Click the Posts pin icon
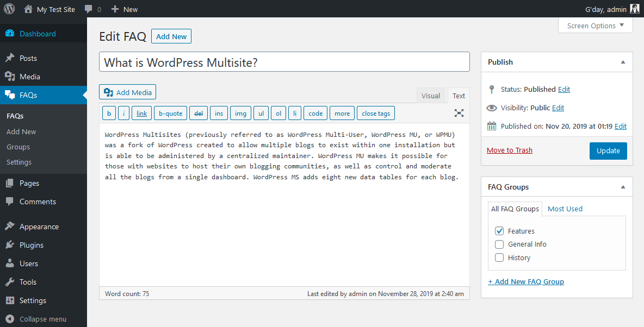 pos(10,58)
